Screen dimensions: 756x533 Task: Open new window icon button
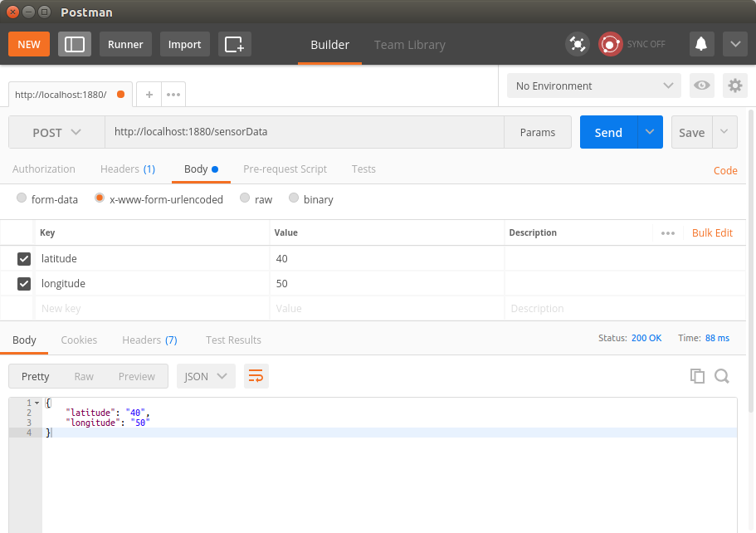tap(234, 44)
